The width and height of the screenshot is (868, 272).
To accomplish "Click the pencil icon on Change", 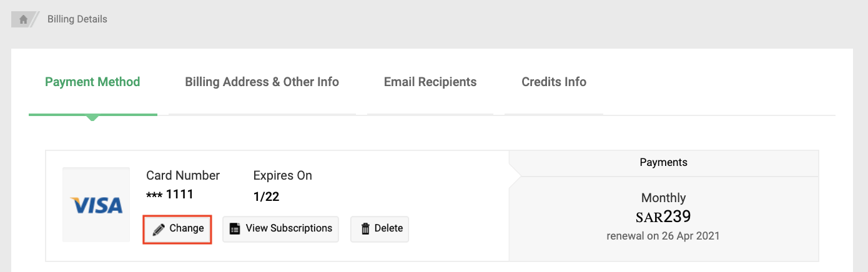I will 159,229.
